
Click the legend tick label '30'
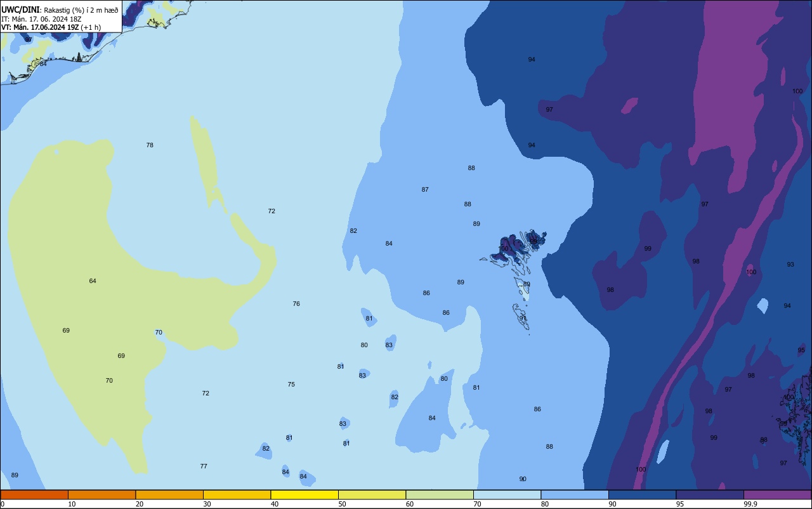pos(207,504)
